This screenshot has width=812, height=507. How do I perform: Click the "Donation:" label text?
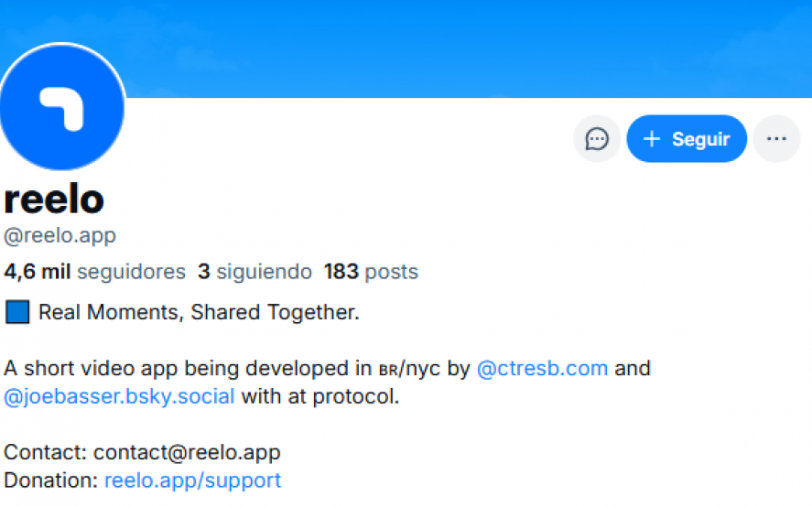tap(50, 480)
